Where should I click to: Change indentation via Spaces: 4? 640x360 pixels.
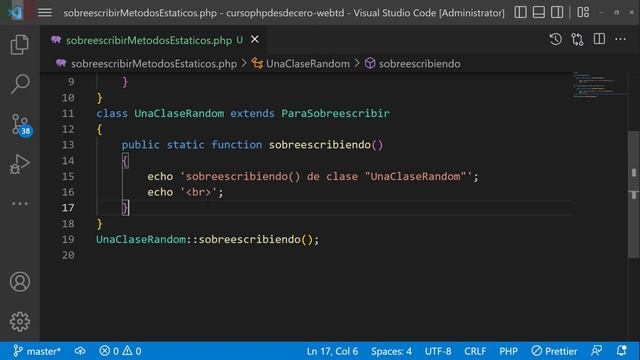click(x=391, y=351)
